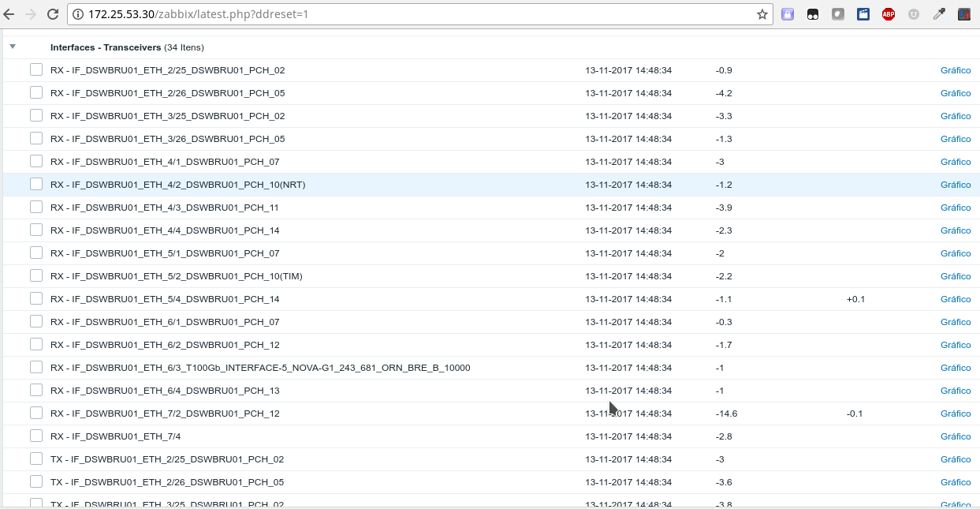
Task: Open Gráfico for RX ETH_2/26 PCH_05
Action: [956, 93]
